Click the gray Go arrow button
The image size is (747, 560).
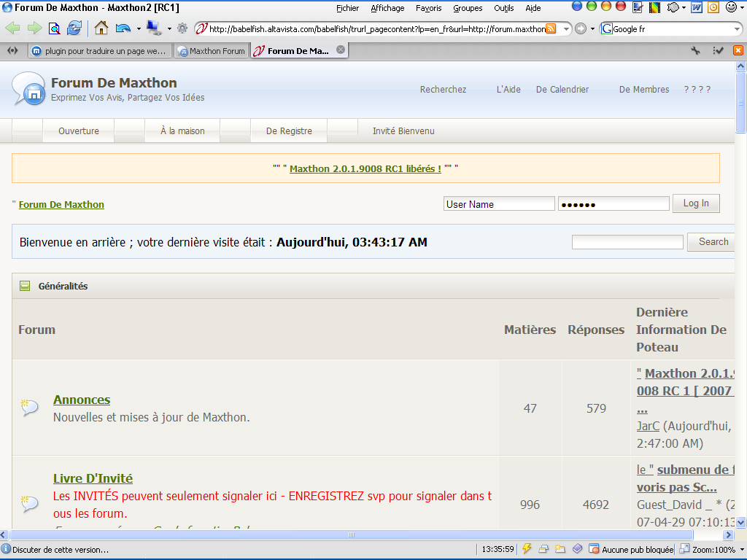click(580, 28)
